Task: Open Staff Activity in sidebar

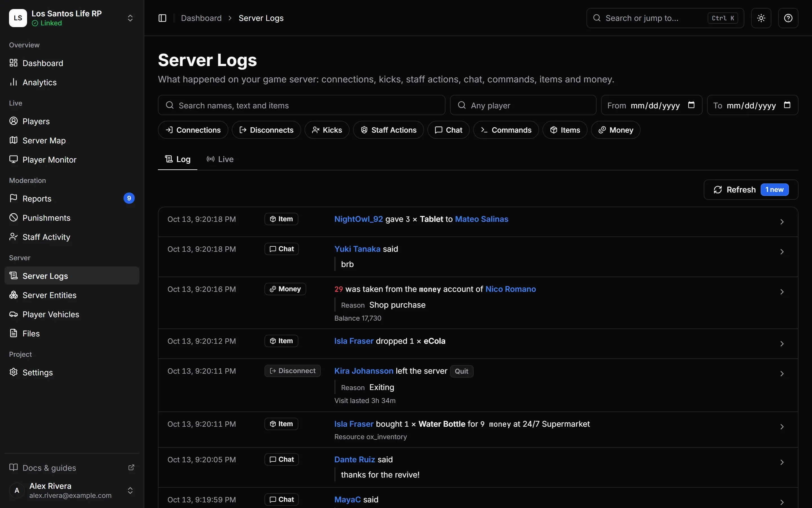Action: (x=72, y=237)
